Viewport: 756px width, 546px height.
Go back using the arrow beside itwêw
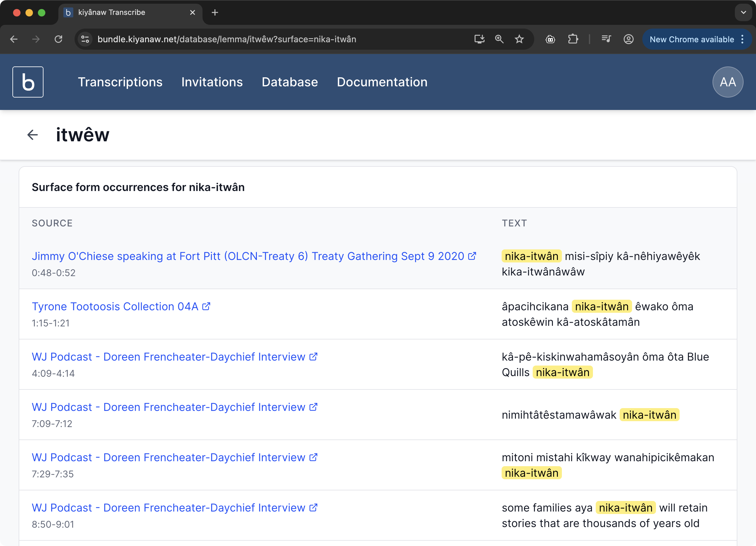tap(33, 135)
